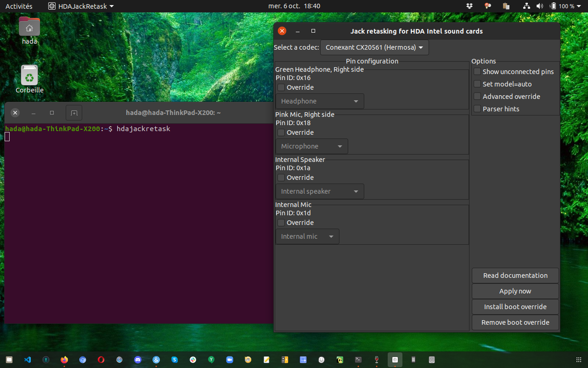This screenshot has width=588, height=368.
Task: Open the Chromium dock icon
Action: pos(83,360)
